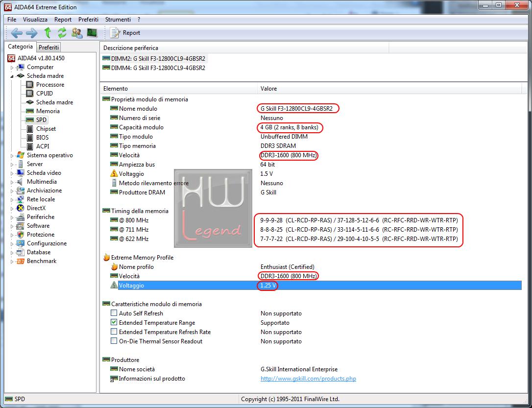Switch to the Preferiti tab
This screenshot has height=408, width=532.
(48, 47)
